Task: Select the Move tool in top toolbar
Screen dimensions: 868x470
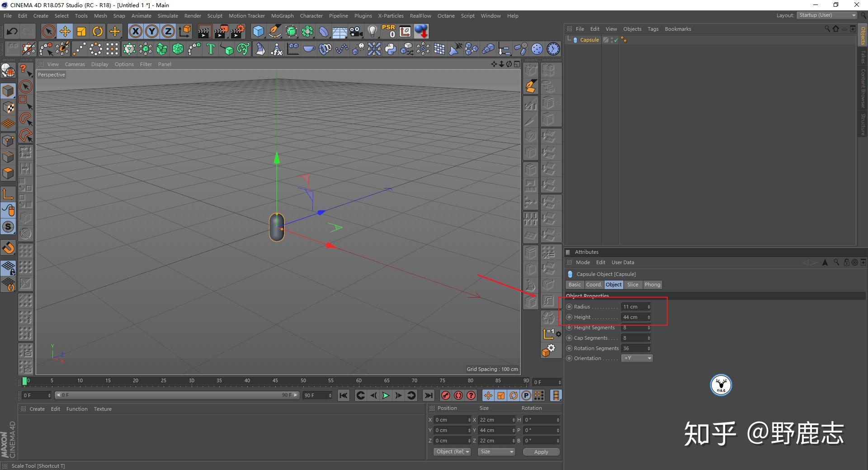Action: pyautogui.click(x=65, y=31)
